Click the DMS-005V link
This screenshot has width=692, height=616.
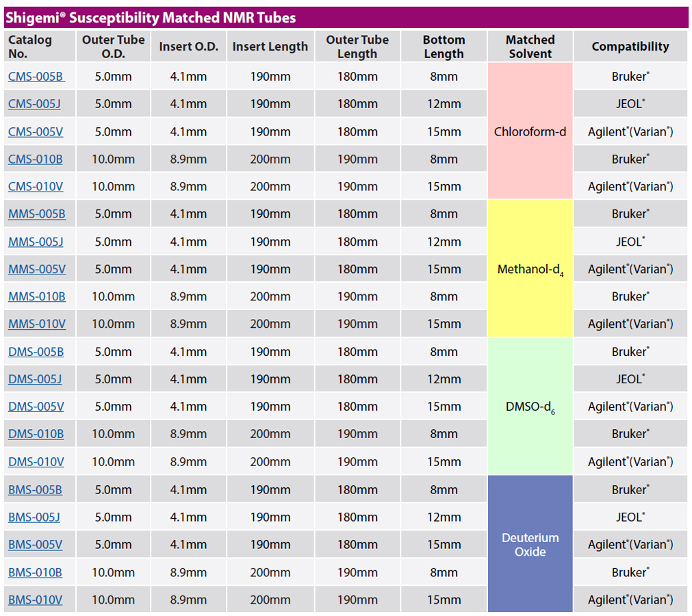36,407
